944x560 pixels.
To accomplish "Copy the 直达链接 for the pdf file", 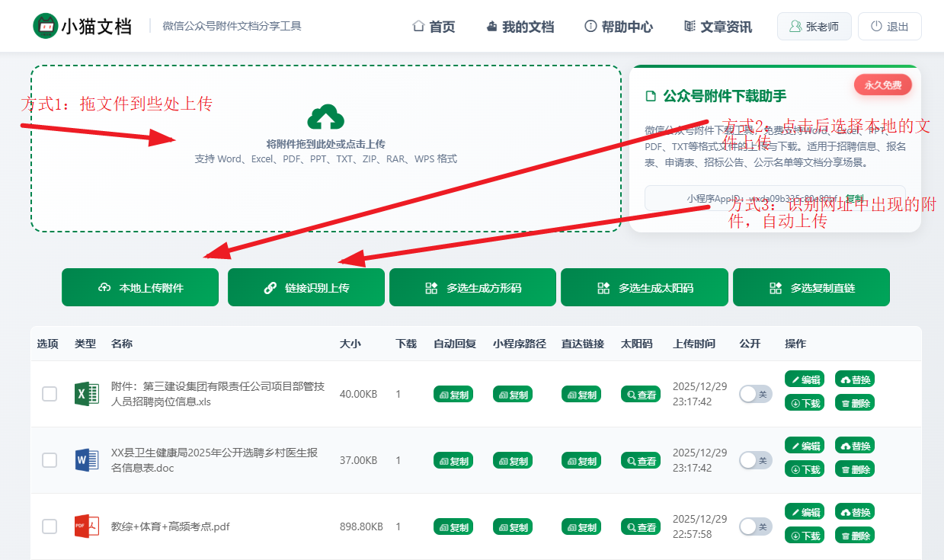I will (581, 527).
